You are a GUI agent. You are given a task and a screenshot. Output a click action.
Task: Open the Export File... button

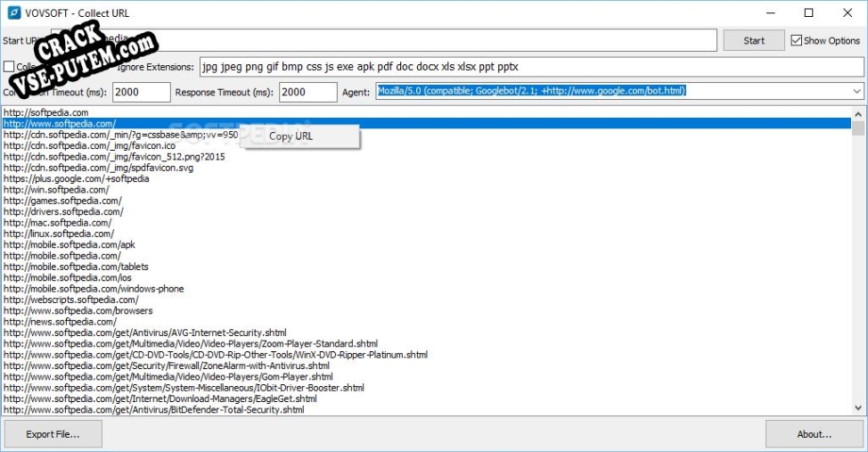(x=53, y=434)
